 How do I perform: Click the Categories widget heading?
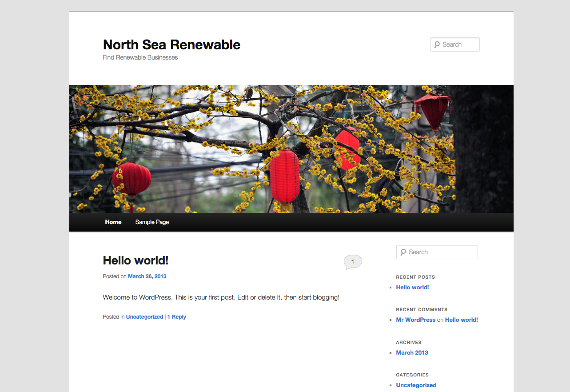412,375
